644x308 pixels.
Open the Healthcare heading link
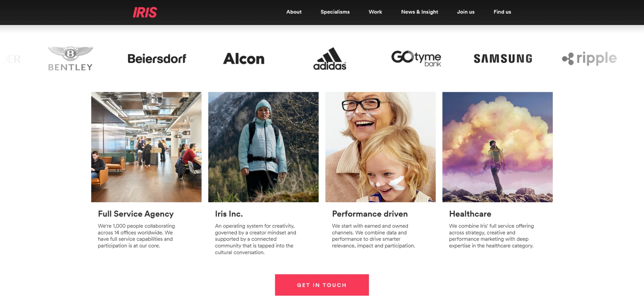(470, 214)
